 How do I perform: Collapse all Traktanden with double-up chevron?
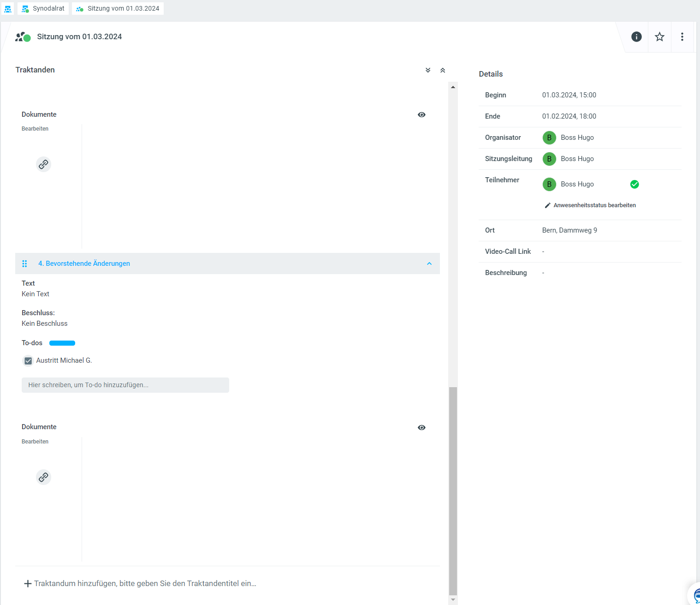443,70
